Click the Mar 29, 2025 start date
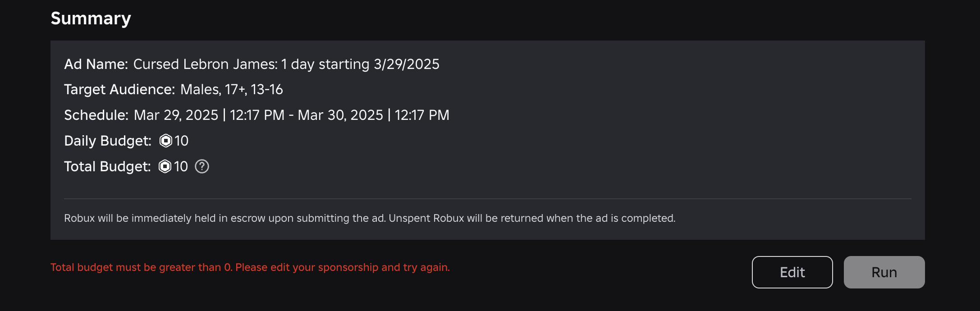This screenshot has height=311, width=980. [x=175, y=115]
